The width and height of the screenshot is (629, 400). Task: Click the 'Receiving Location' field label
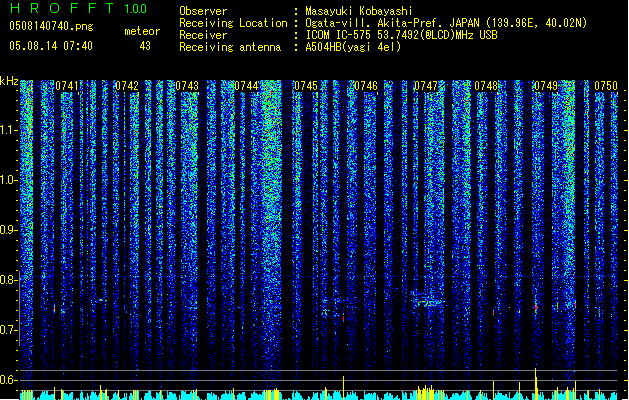[x=233, y=23]
